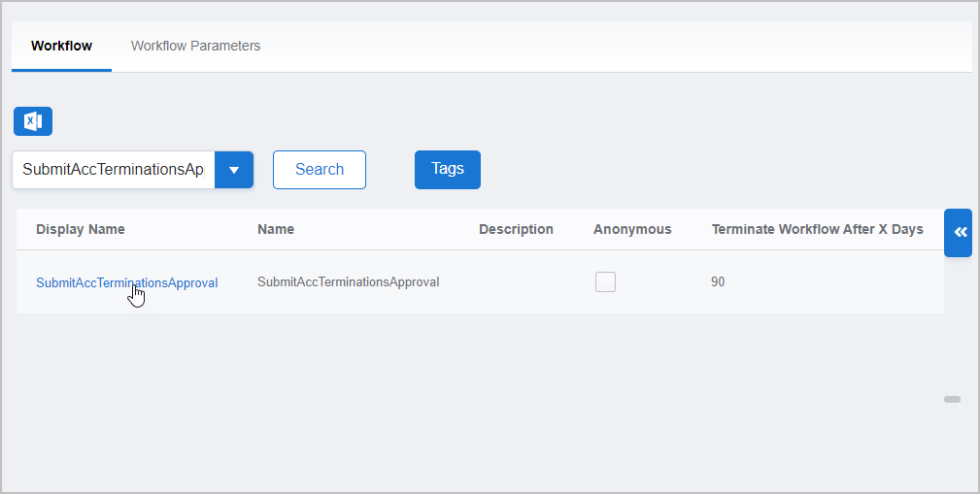The image size is (980, 494).
Task: Click the workflow search text field
Action: [x=113, y=170]
